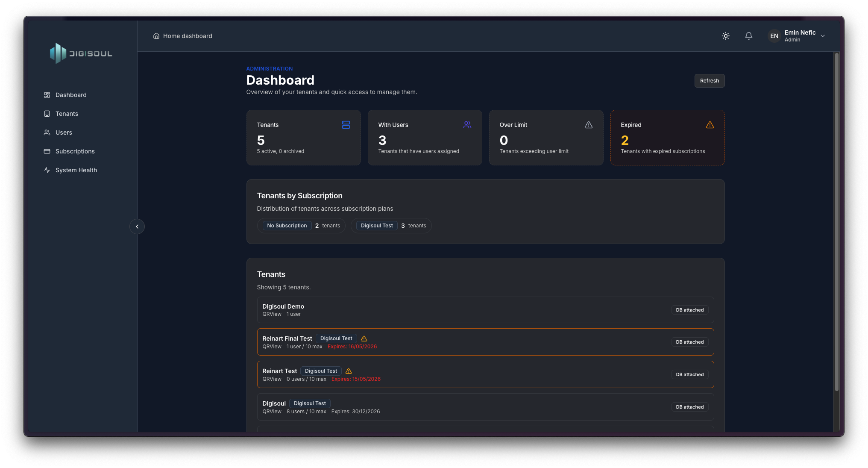Click the Digisoul logo

point(81,53)
